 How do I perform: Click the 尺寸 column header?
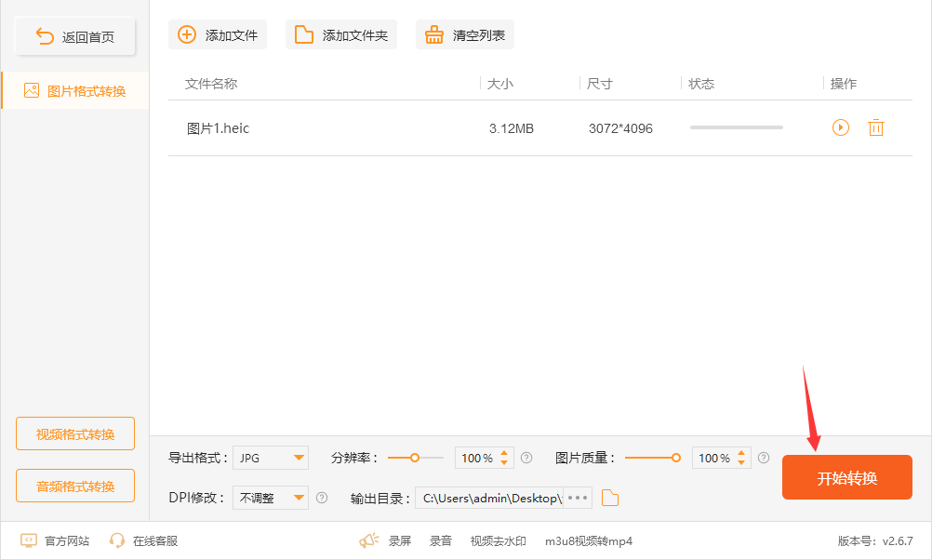tap(599, 84)
